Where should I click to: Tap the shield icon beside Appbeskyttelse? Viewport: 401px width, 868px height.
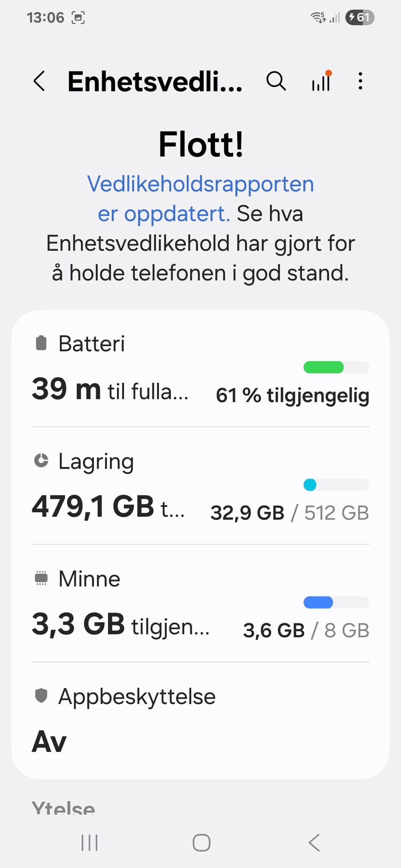(x=41, y=696)
